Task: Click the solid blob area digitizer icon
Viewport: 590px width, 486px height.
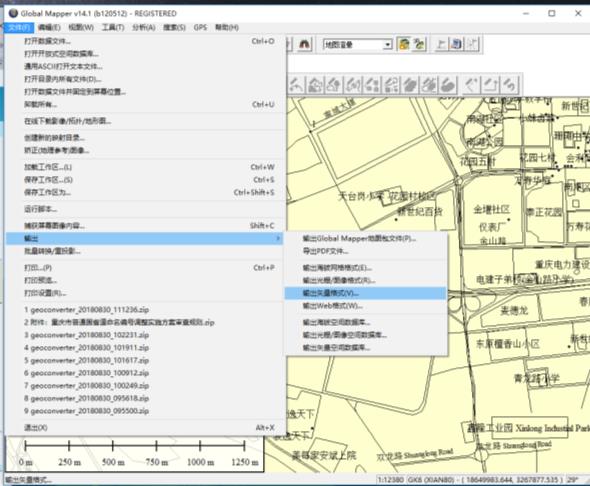Action: pyautogui.click(x=410, y=85)
